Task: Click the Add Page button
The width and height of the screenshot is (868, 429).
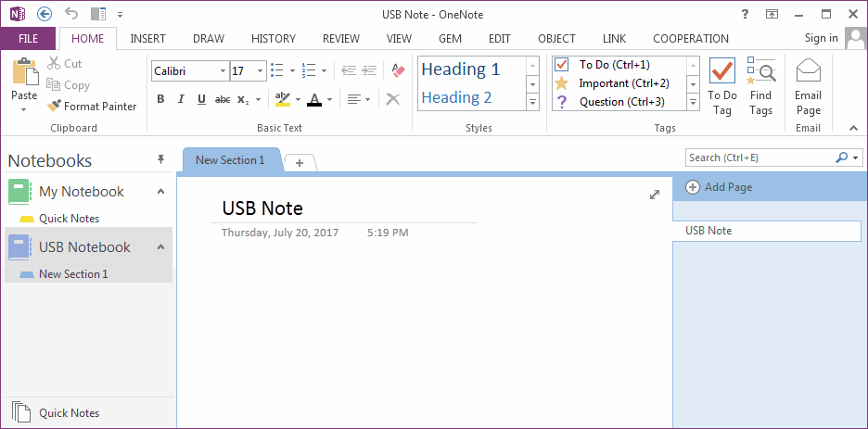Action: click(x=719, y=187)
